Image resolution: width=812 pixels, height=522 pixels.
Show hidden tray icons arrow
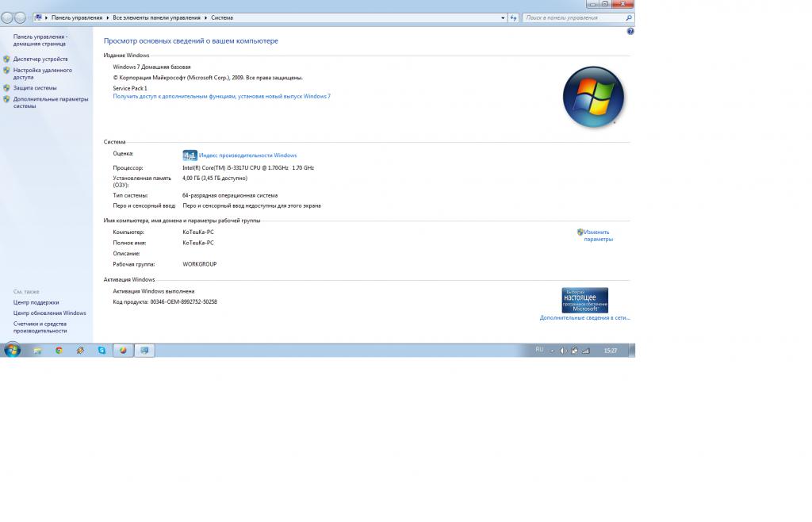coord(553,351)
